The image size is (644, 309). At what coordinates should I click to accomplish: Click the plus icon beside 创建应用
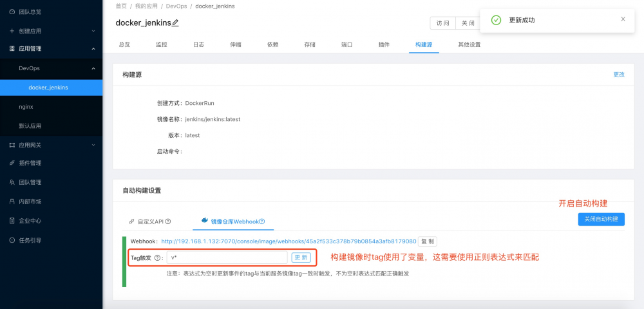(x=12, y=31)
